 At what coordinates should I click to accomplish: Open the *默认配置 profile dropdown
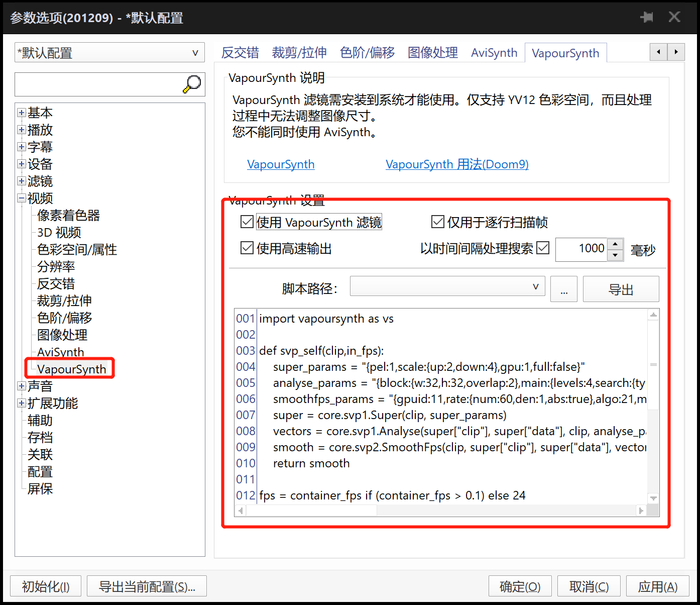coord(195,52)
